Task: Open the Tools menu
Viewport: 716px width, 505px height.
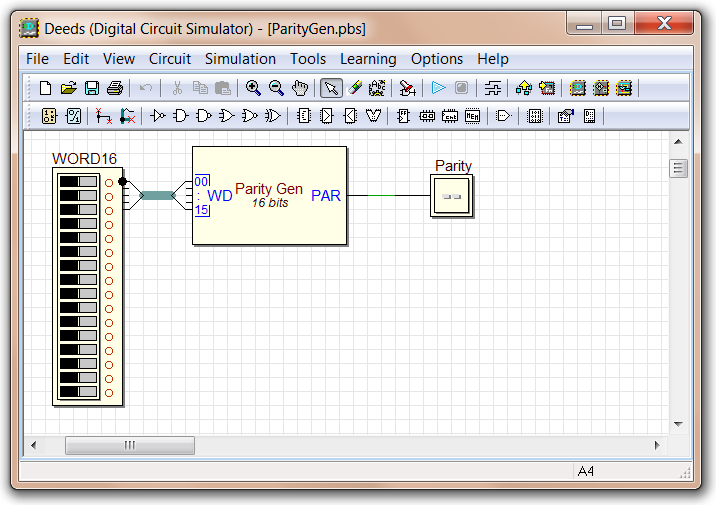Action: tap(308, 59)
